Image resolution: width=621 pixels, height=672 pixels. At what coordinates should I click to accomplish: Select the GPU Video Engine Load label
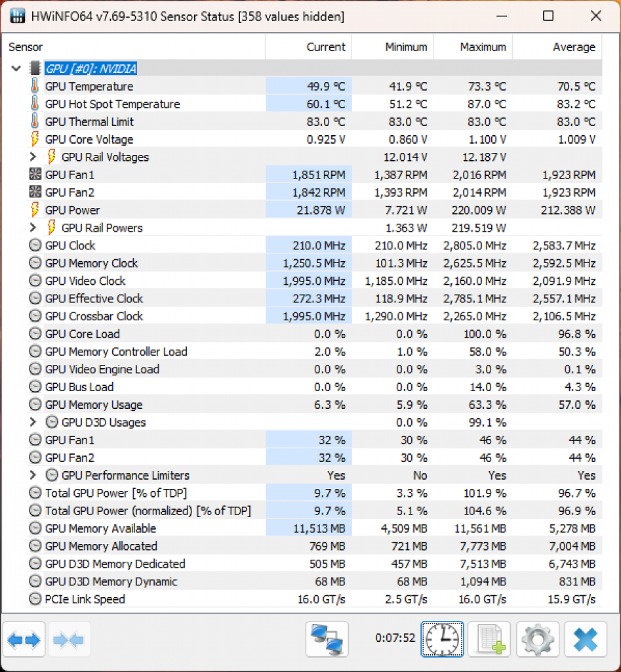click(x=102, y=369)
